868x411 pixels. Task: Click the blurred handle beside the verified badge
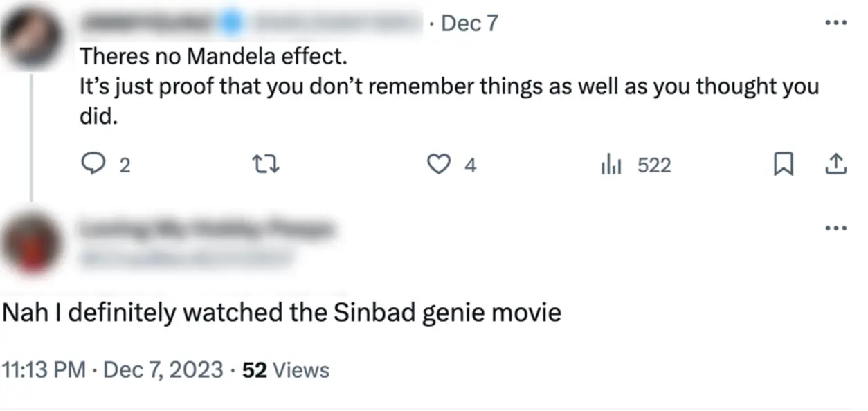click(x=332, y=24)
